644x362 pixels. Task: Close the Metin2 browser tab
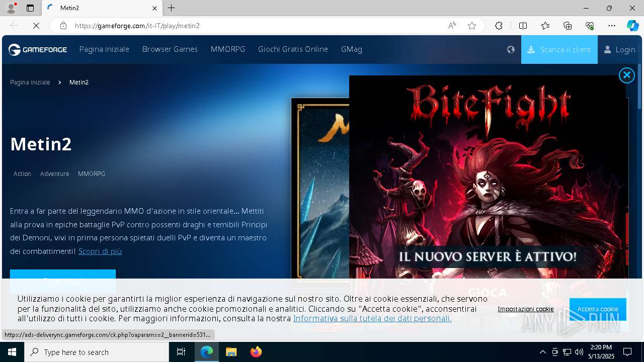click(x=155, y=8)
